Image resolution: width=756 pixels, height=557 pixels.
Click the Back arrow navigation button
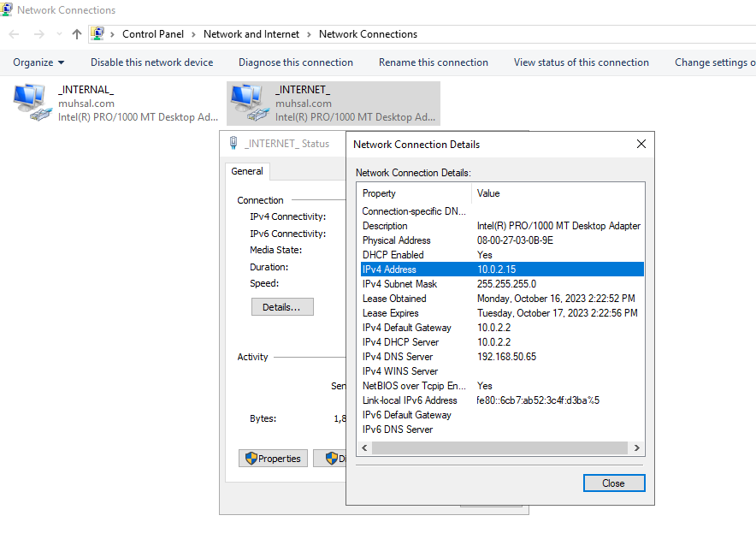[x=14, y=34]
